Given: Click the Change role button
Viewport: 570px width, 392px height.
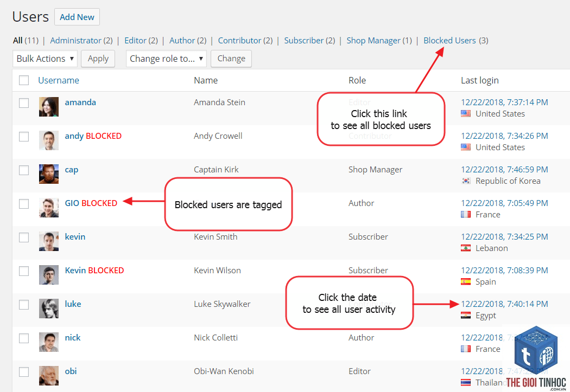Looking at the screenshot, I should pos(231,59).
